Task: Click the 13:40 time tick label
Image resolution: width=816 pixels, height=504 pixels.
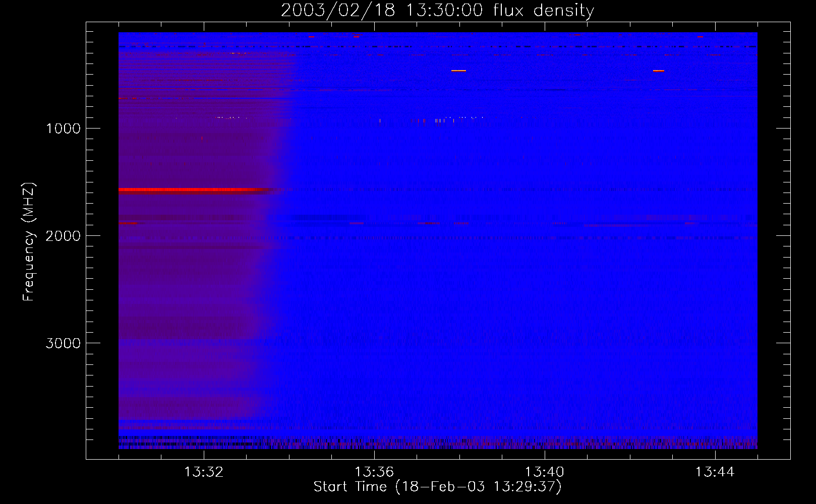Action: pos(545,472)
